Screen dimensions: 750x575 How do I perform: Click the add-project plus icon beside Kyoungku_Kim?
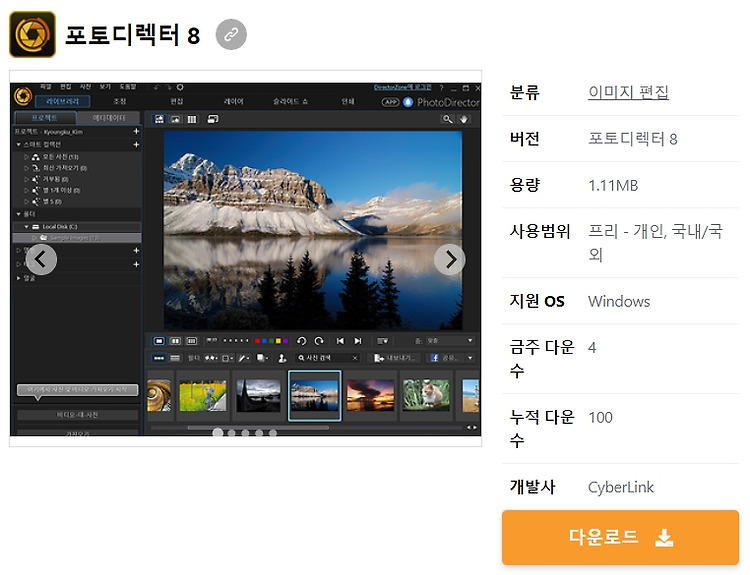click(136, 131)
